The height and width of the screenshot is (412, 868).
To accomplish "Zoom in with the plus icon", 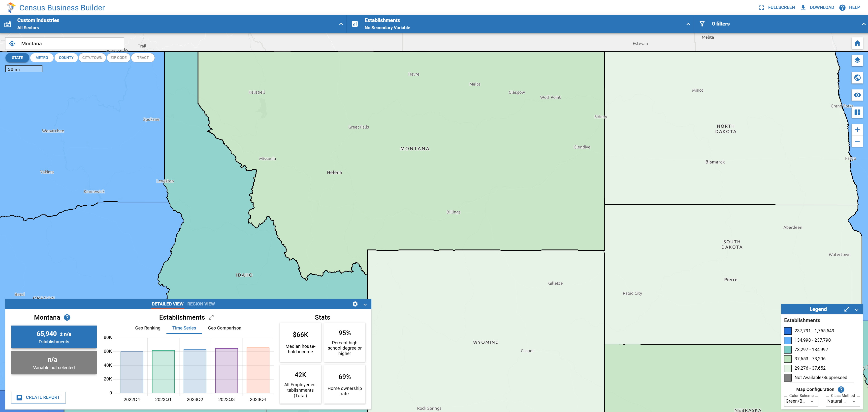I will click(x=857, y=130).
